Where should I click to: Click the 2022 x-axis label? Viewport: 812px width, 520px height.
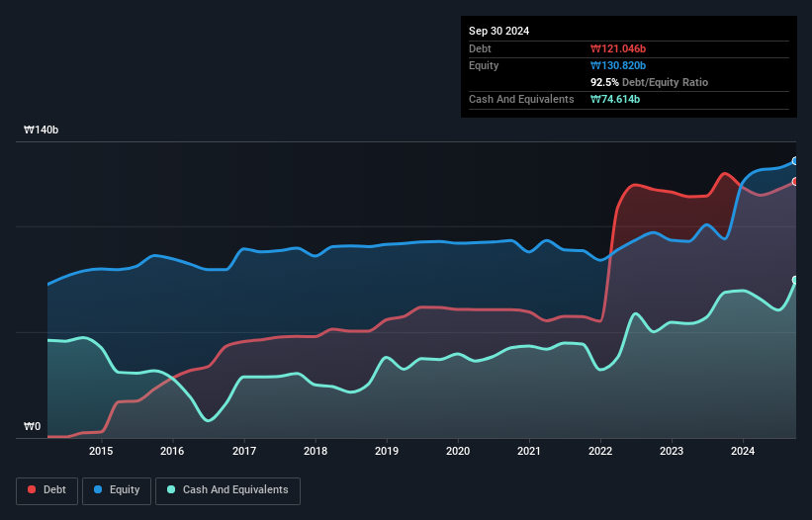pos(600,451)
